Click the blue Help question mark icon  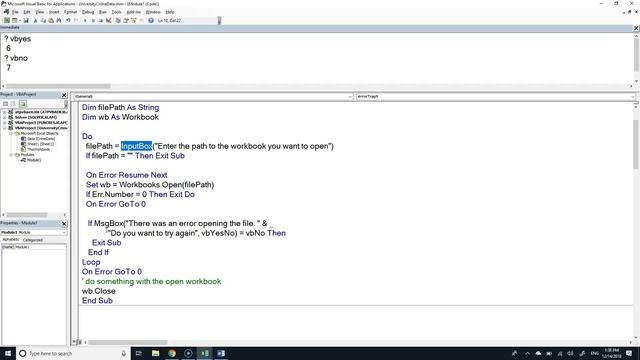click(x=151, y=20)
